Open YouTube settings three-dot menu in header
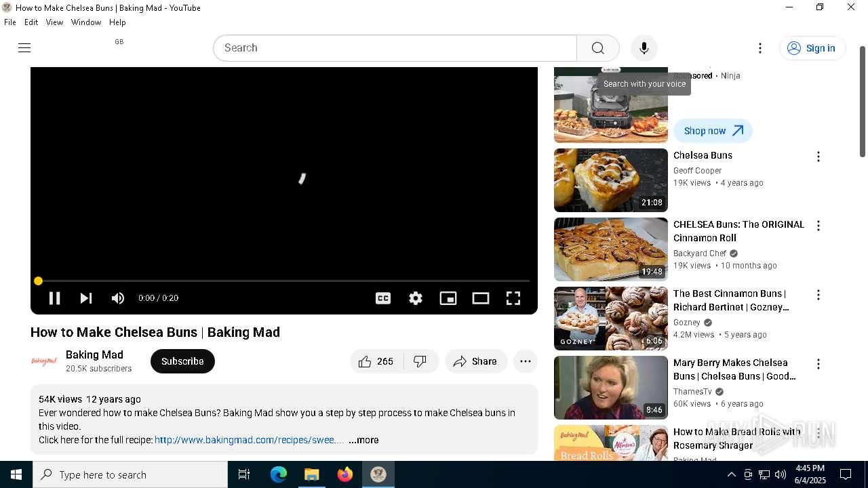868x488 pixels. pos(760,48)
